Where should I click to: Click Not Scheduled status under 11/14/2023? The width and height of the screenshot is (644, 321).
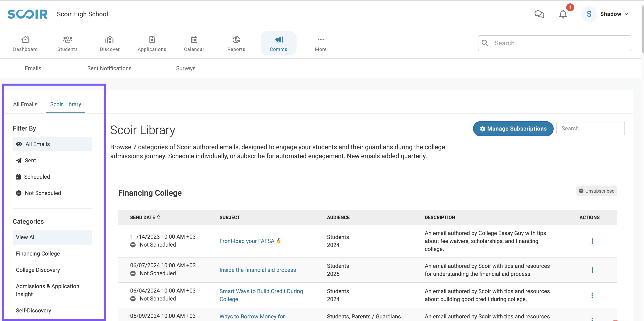coord(153,245)
